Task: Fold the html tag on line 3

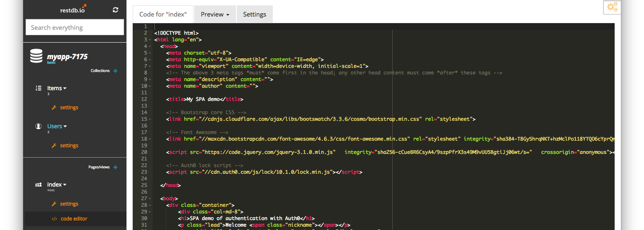Action: [151, 40]
